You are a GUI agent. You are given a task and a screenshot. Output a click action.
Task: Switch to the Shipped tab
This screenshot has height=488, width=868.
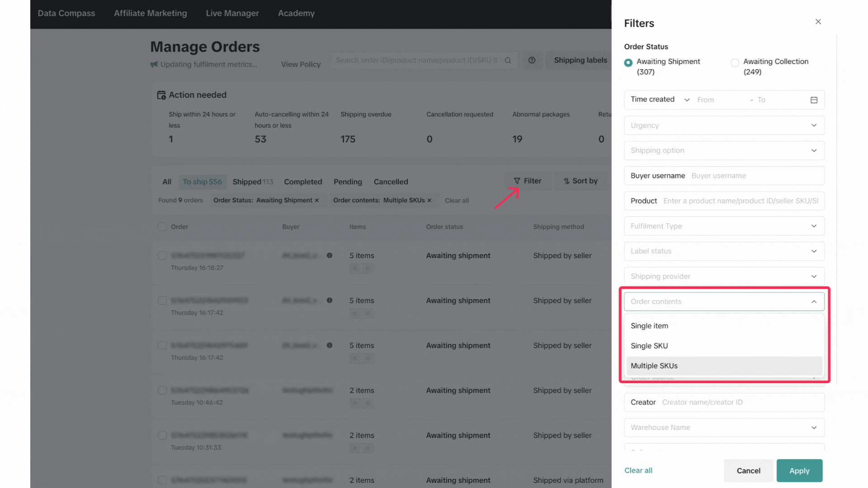pos(252,182)
